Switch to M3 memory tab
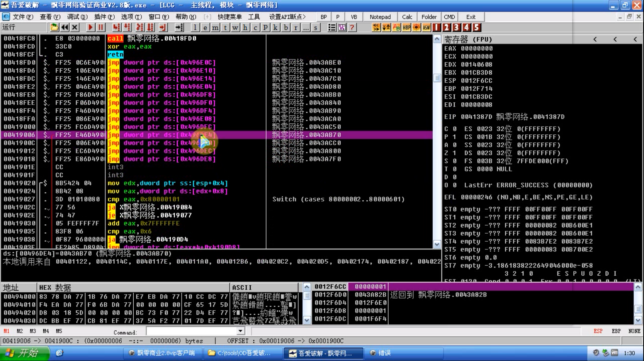The height and width of the screenshot is (361, 644). point(33,331)
